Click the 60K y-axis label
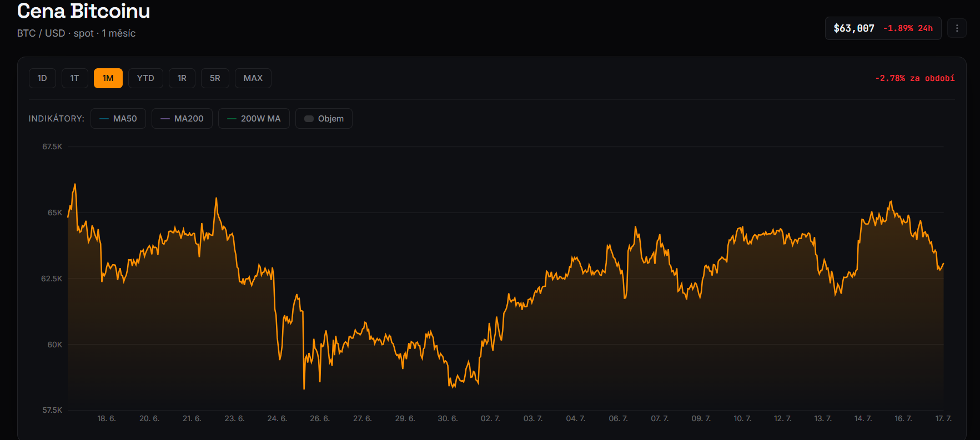The height and width of the screenshot is (440, 980). coord(55,345)
